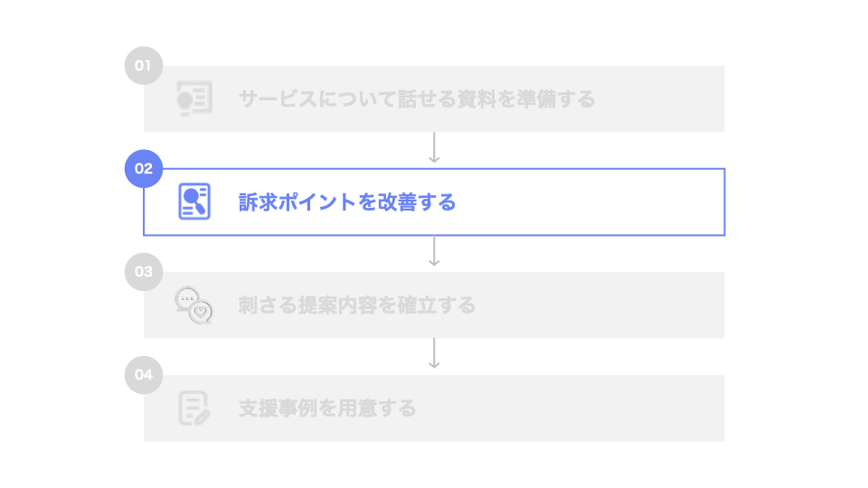
Task: Click the text サービスについて話せる資料を準備する
Action: 417,99
